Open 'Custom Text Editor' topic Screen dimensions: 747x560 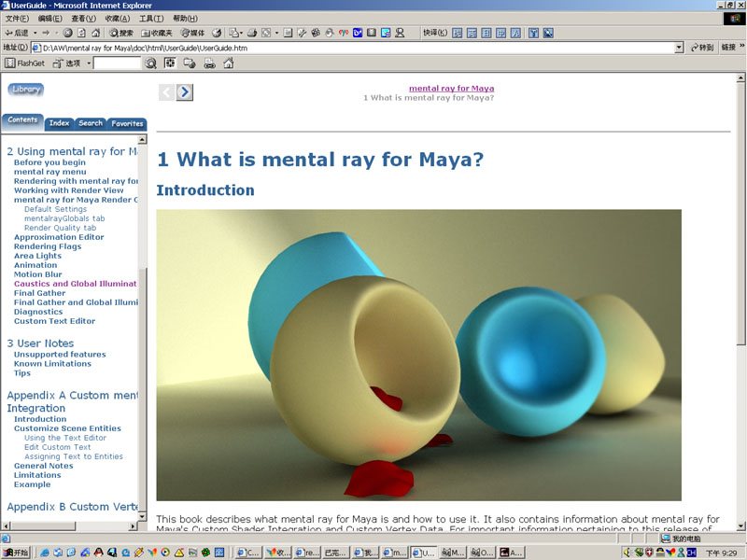pos(54,321)
